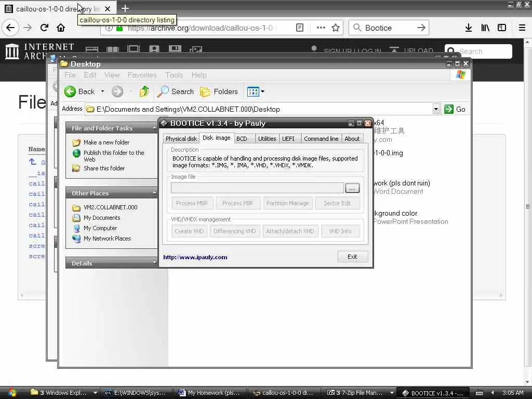This screenshot has width=532, height=399.
Task: Open the browser hamburger menu
Action: click(x=522, y=28)
